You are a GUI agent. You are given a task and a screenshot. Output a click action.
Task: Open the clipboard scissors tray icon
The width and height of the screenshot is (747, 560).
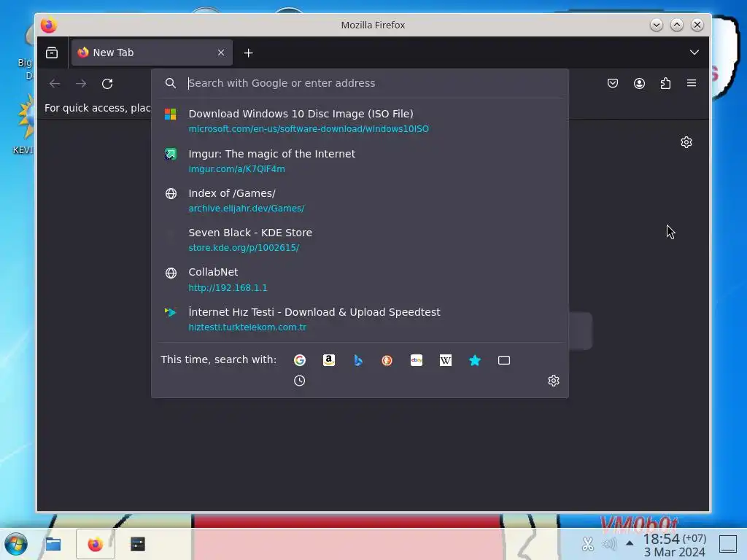click(x=588, y=544)
